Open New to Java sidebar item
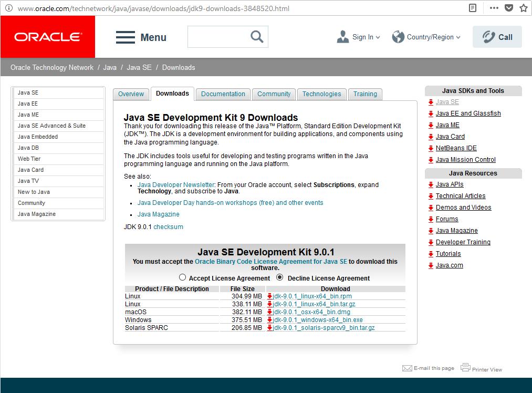The width and height of the screenshot is (532, 393). coord(58,192)
